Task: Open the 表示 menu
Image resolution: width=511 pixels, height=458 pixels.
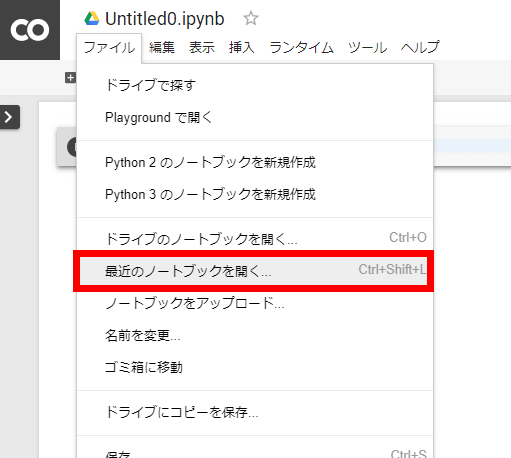Action: [202, 47]
